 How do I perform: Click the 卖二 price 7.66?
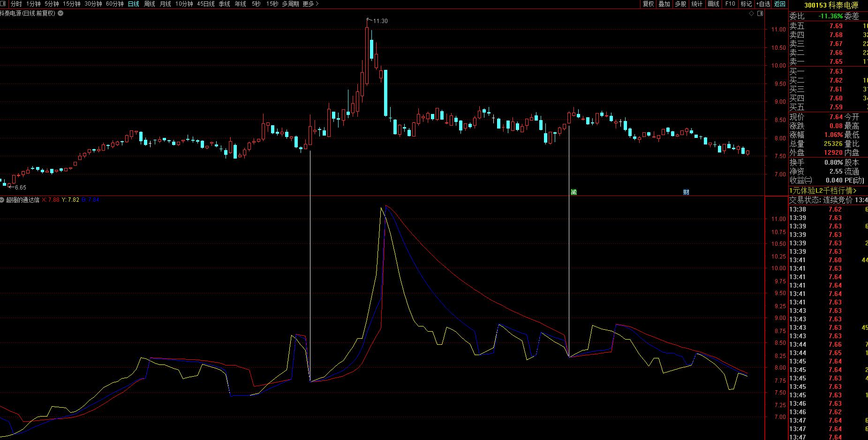point(836,53)
